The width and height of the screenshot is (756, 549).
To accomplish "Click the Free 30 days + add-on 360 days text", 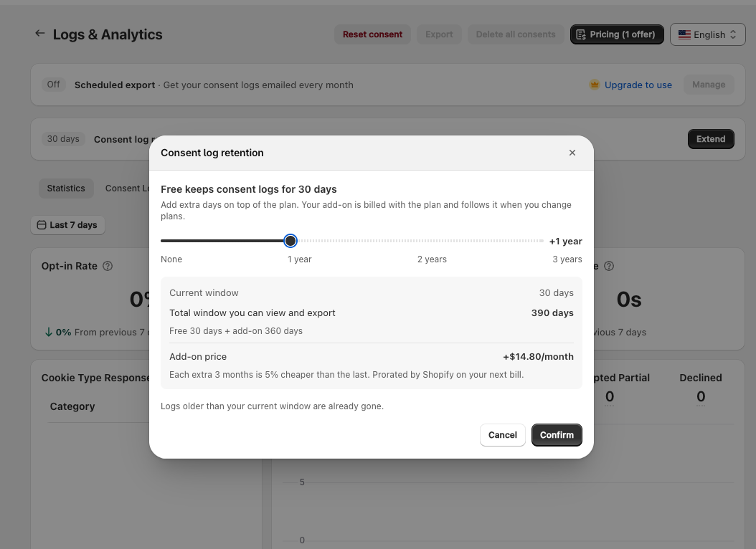I will [x=236, y=331].
